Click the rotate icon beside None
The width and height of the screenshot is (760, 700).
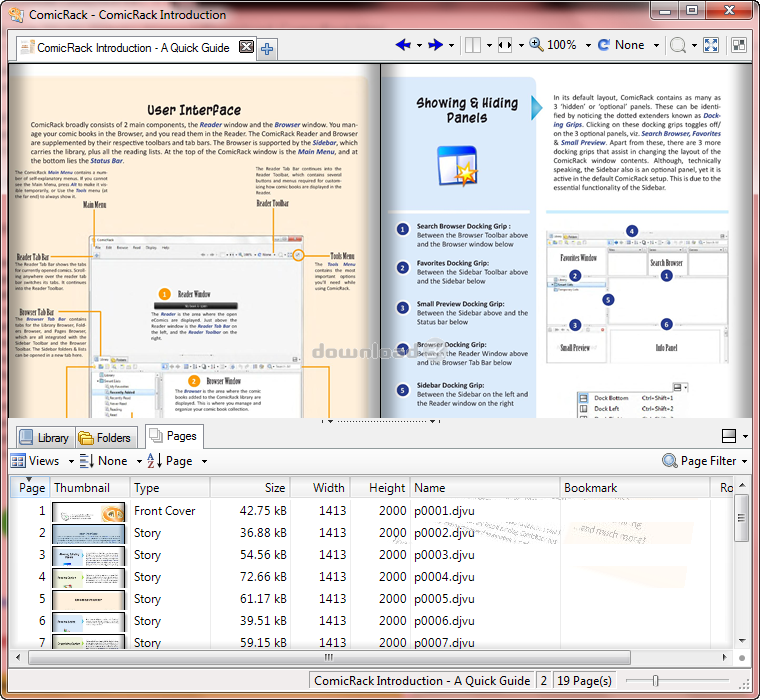(603, 45)
